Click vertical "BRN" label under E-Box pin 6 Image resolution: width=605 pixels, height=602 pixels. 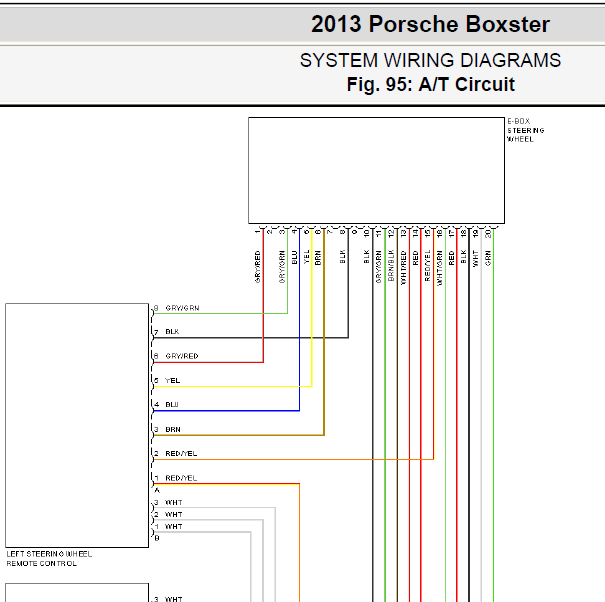click(318, 258)
